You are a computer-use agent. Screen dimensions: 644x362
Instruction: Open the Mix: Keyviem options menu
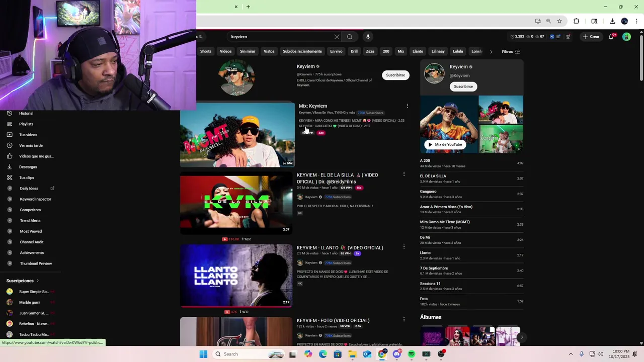coord(407,106)
